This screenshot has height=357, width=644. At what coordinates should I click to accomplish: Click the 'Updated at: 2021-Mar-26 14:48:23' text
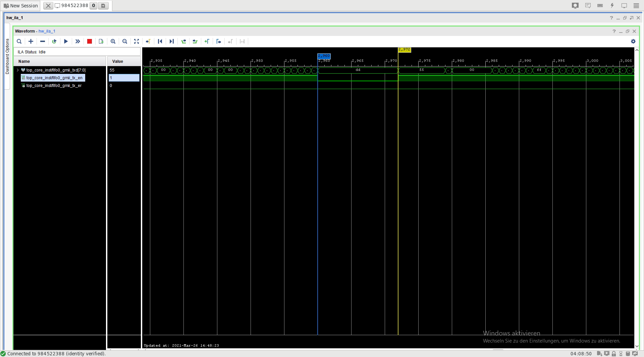tap(181, 346)
